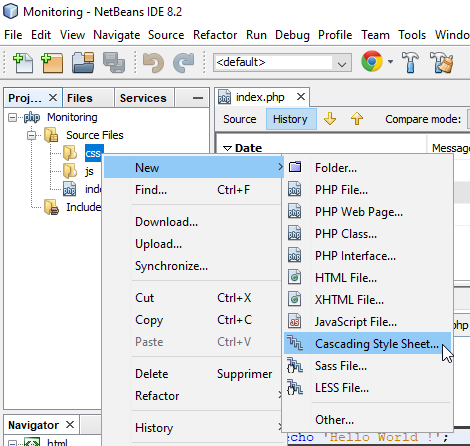The height and width of the screenshot is (446, 470).
Task: Close the index.php editor tab
Action: [301, 97]
